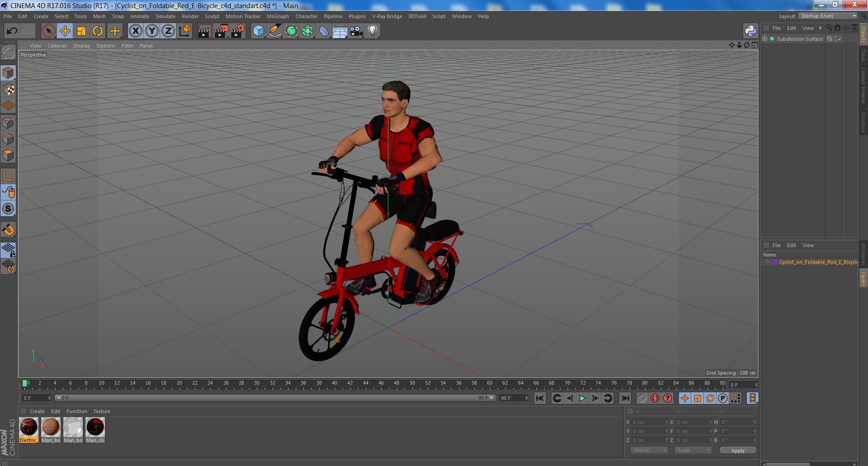
Task: Toggle viewport maximize icon
Action: point(754,45)
